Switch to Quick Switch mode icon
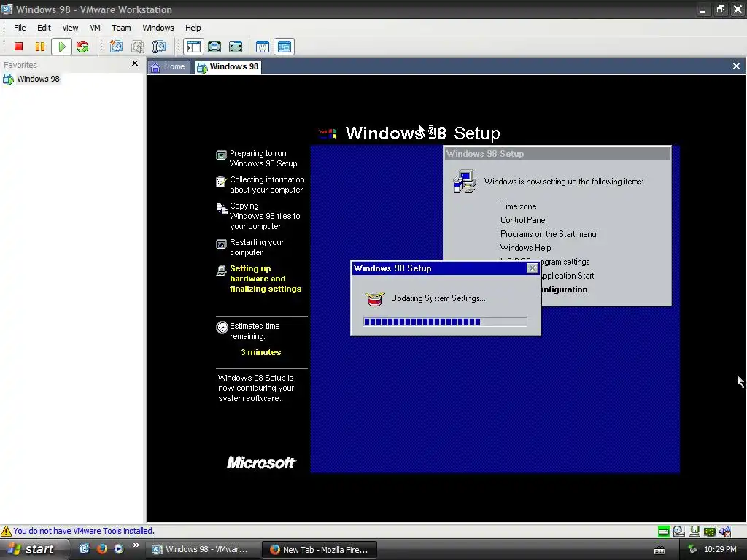 [214, 46]
